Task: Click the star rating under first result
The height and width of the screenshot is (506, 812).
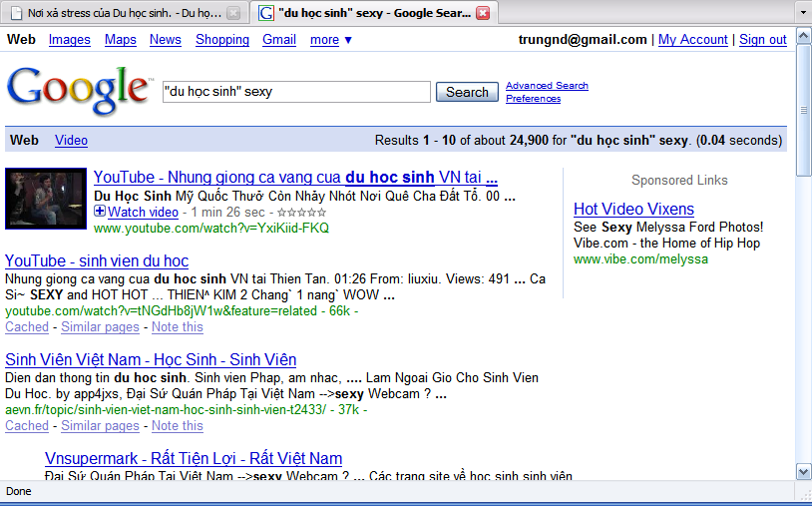Action: 302,213
